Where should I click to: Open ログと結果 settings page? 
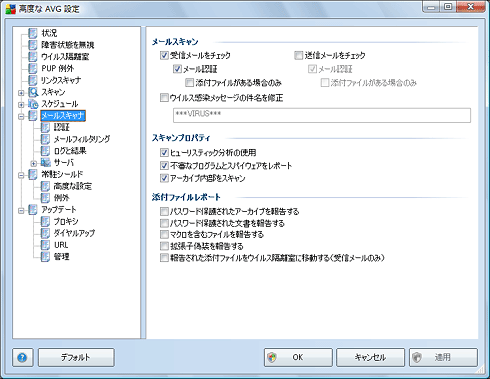(x=70, y=151)
